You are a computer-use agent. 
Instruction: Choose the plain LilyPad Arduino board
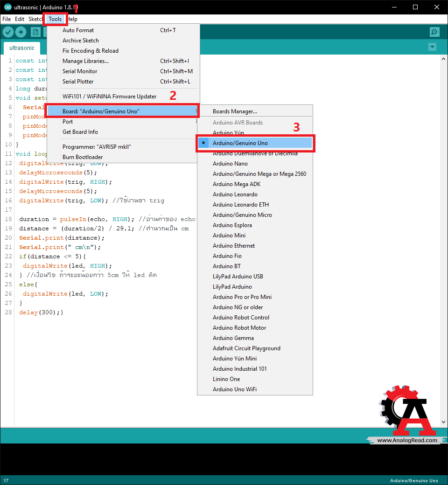point(255,287)
